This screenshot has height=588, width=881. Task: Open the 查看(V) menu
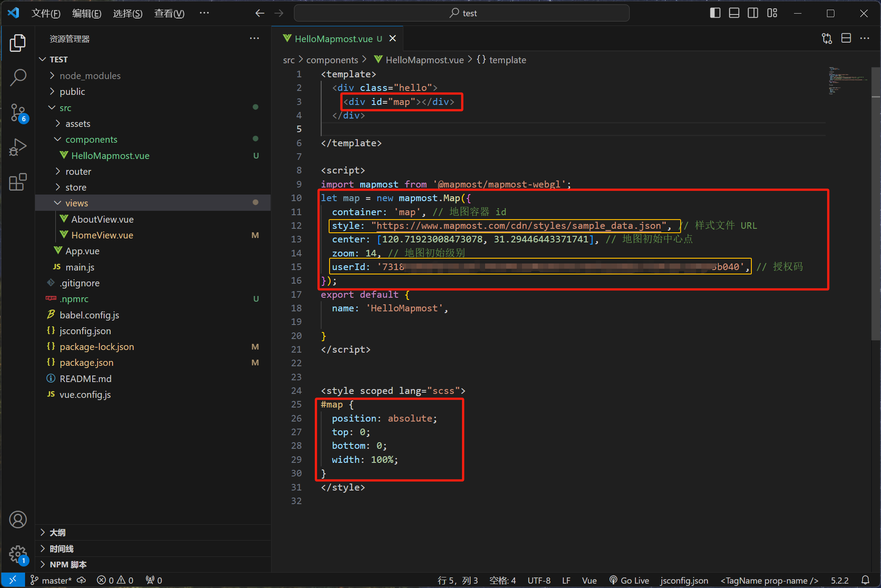(169, 13)
